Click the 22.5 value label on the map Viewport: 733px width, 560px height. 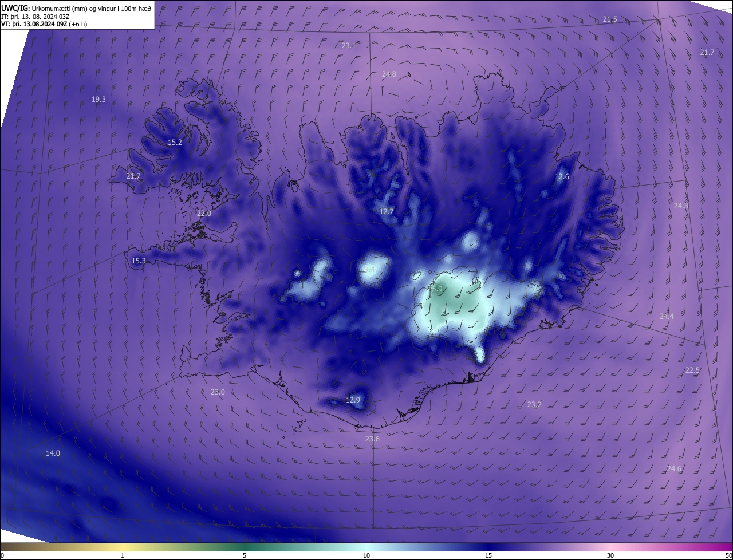click(692, 370)
